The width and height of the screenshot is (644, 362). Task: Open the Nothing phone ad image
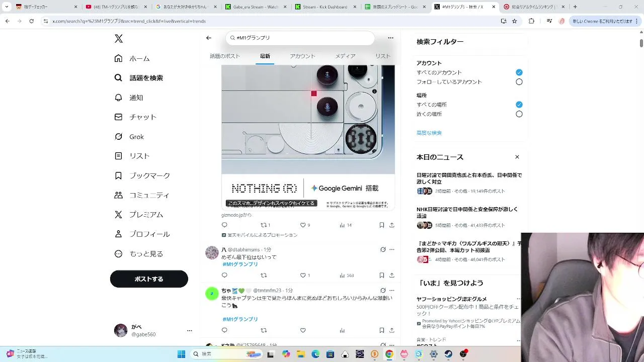[x=308, y=120]
